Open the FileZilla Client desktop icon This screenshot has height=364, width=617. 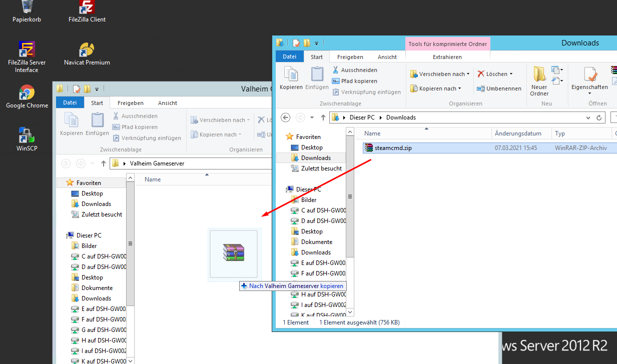pos(87,8)
